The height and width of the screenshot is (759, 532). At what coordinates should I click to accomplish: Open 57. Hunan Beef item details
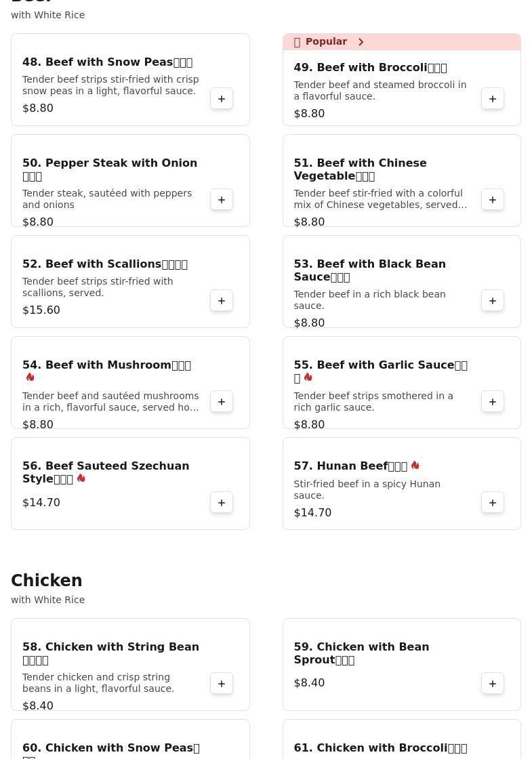coord(350,466)
